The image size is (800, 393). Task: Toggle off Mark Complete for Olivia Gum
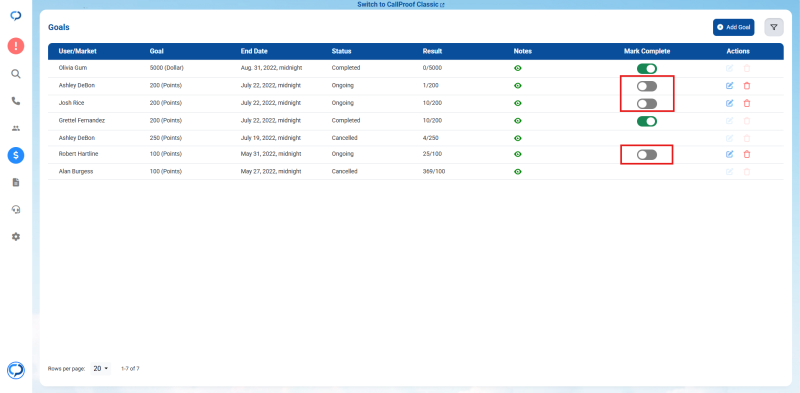click(x=646, y=68)
